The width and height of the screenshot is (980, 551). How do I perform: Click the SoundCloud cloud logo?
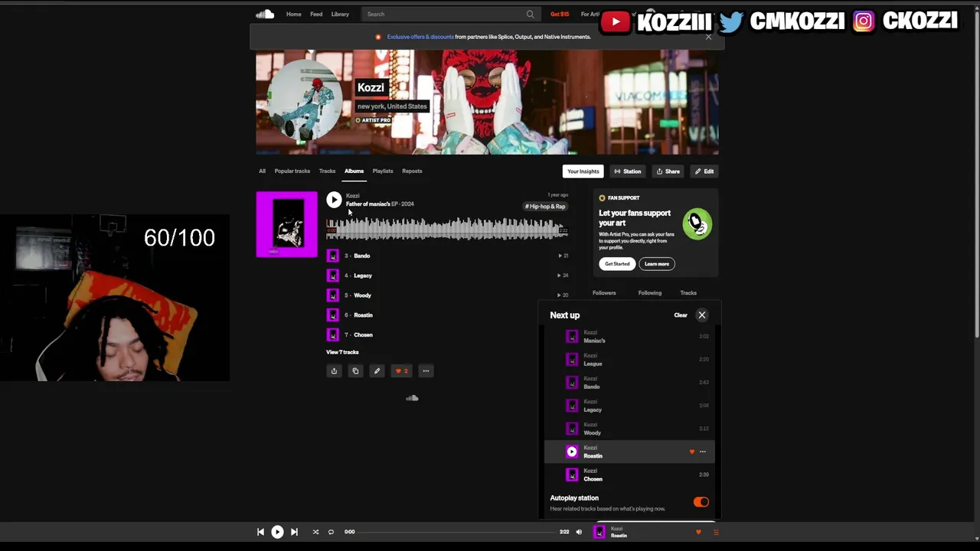tap(265, 14)
